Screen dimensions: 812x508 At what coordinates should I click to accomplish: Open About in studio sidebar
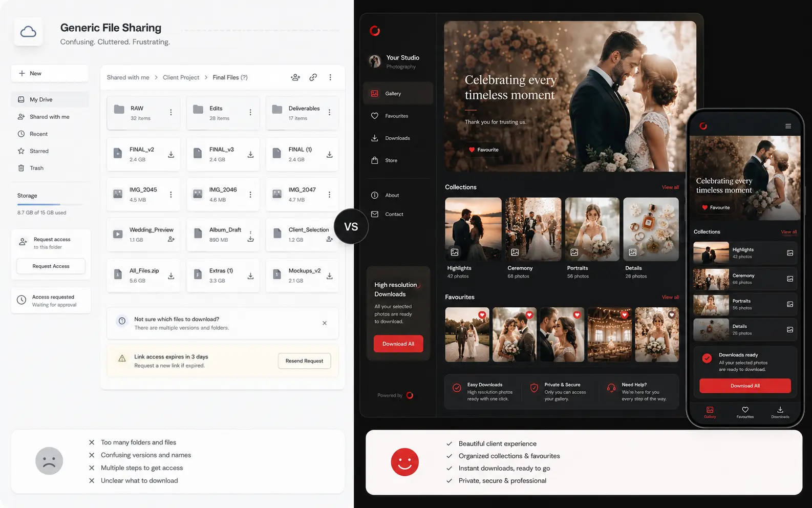click(x=398, y=195)
